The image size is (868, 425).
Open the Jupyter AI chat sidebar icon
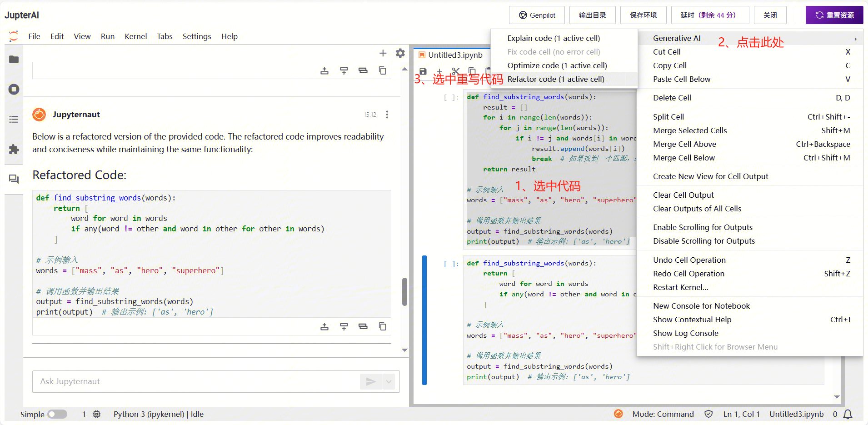(14, 179)
